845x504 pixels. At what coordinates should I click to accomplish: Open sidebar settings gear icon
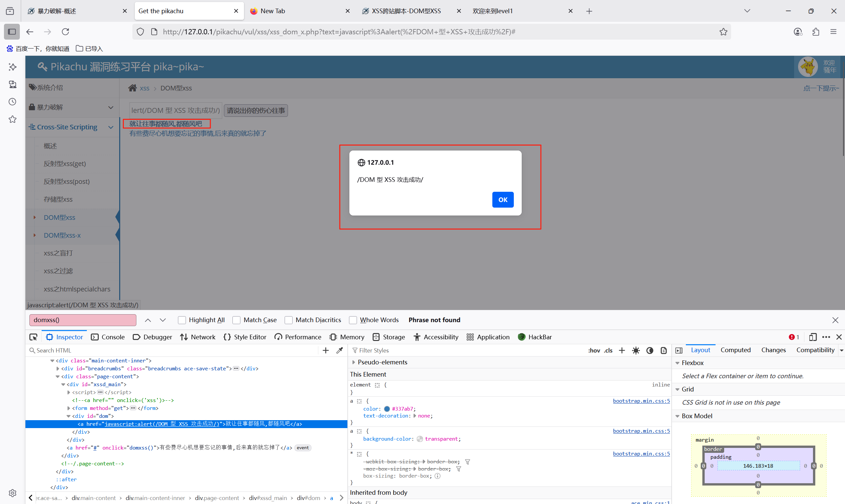13,493
